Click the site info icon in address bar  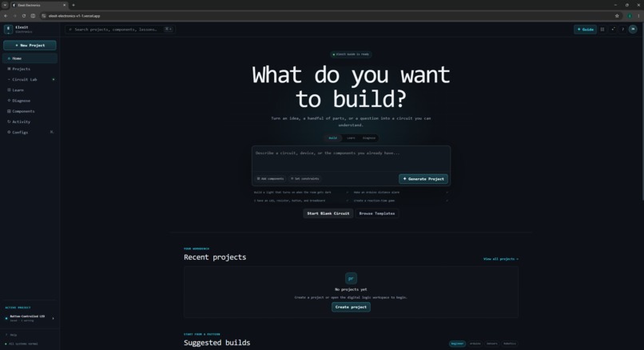(43, 16)
